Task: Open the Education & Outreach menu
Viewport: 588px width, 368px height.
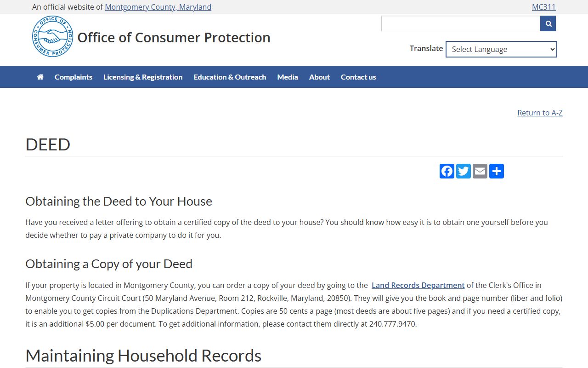Action: click(230, 77)
